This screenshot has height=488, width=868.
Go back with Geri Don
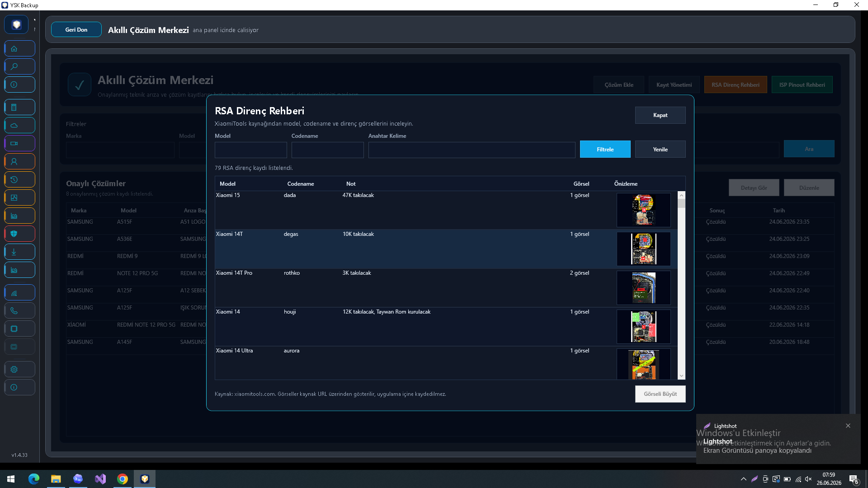pos(76,30)
